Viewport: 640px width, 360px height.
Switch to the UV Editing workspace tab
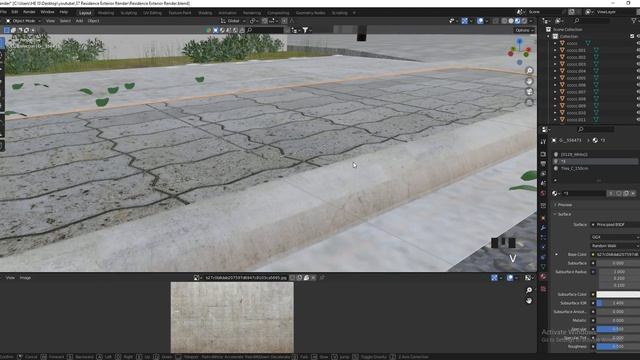[152, 13]
